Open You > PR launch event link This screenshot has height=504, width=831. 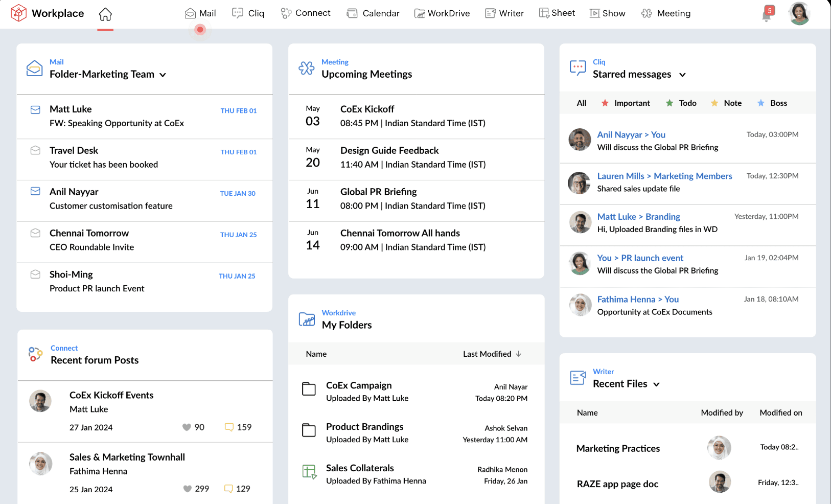640,258
